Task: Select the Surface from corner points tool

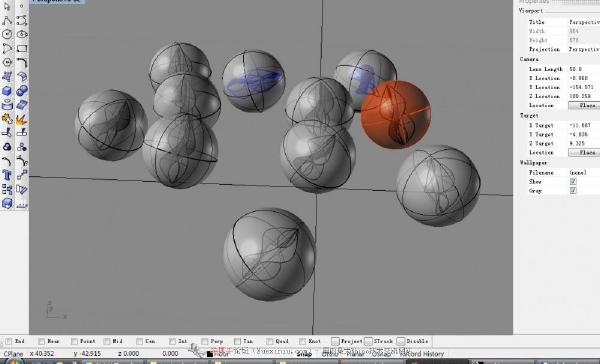Action: pyautogui.click(x=7, y=76)
